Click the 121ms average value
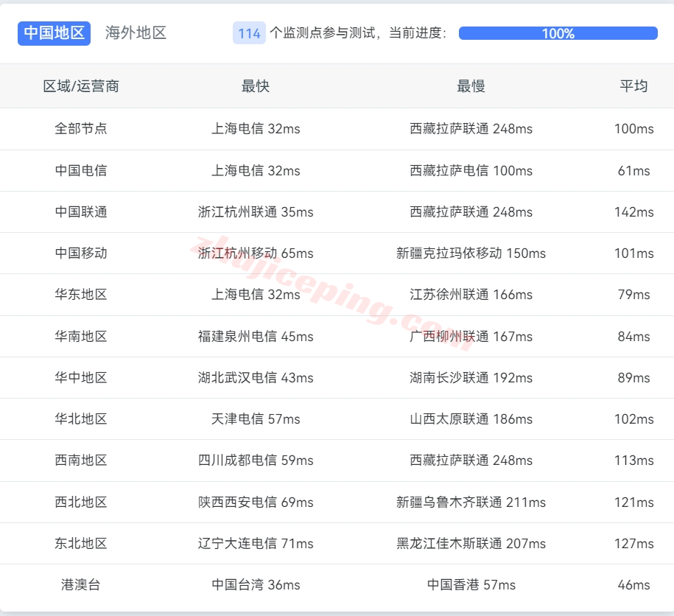Screen dimensions: 674x616 [633, 502]
